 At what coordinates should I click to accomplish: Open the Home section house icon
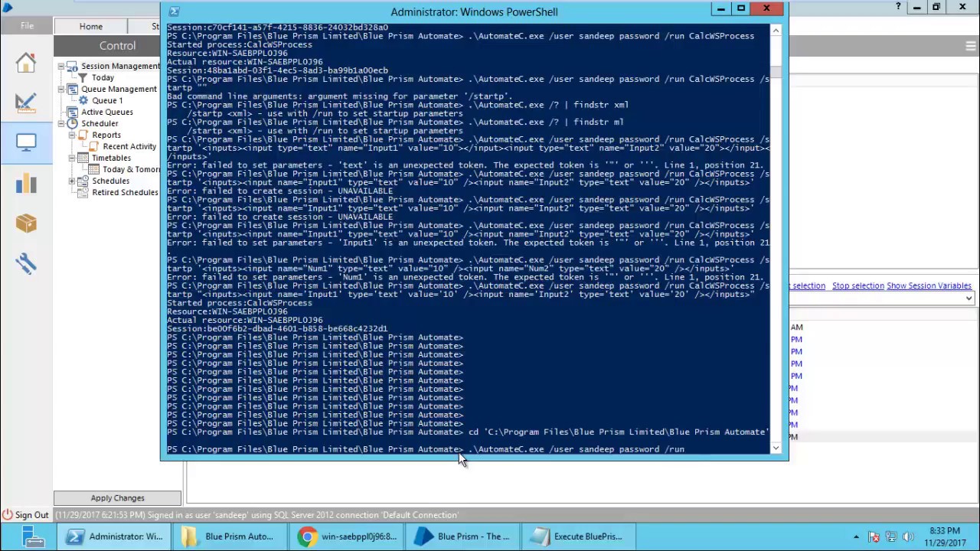click(x=26, y=63)
